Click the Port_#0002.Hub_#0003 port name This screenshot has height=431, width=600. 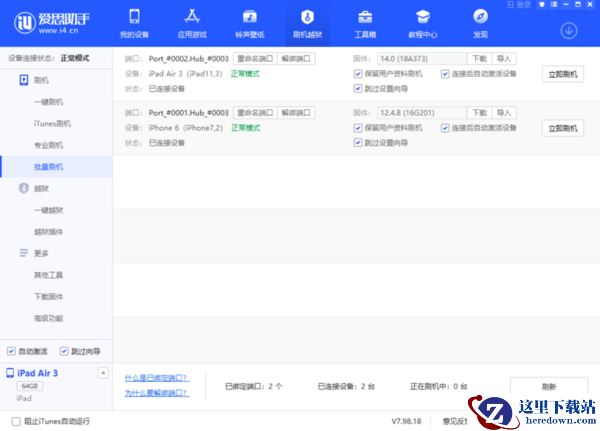pyautogui.click(x=188, y=59)
